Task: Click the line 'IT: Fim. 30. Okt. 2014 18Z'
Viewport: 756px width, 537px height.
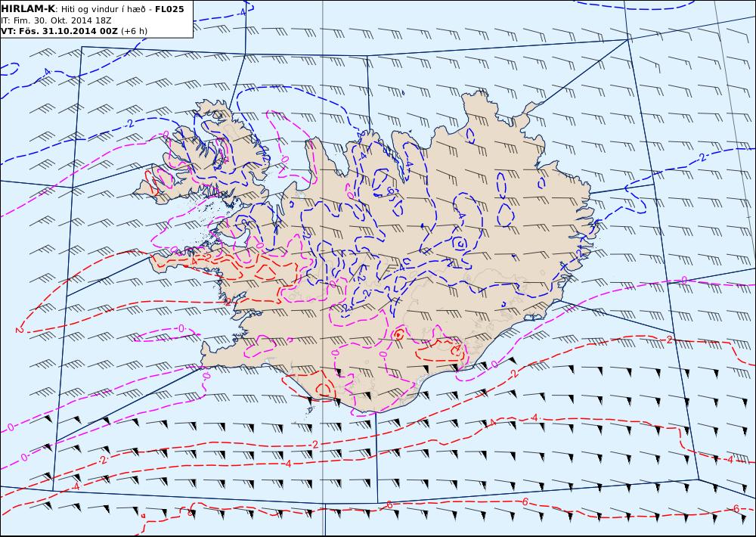Action: click(x=56, y=20)
